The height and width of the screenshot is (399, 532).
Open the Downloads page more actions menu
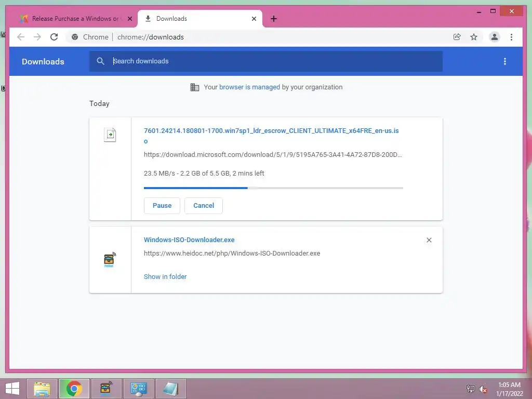tap(505, 61)
